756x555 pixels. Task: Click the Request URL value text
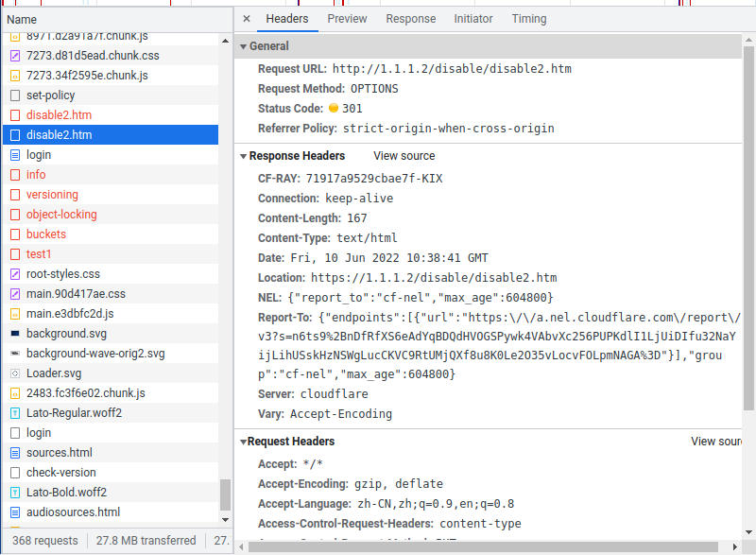[452, 69]
